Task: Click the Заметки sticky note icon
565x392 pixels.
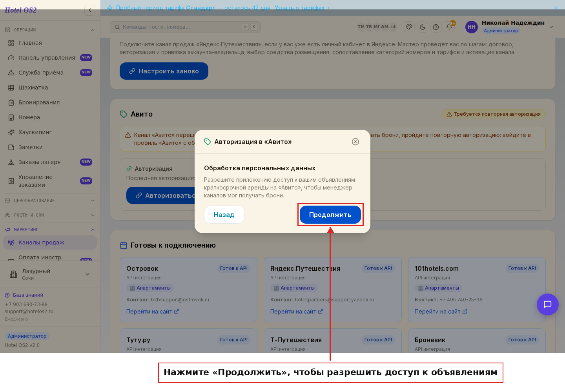Action: pyautogui.click(x=11, y=147)
